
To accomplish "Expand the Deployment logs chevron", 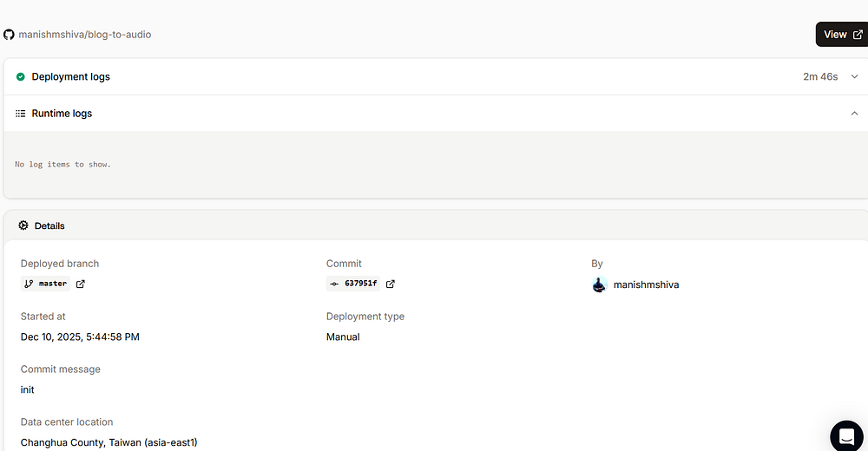I will click(854, 77).
